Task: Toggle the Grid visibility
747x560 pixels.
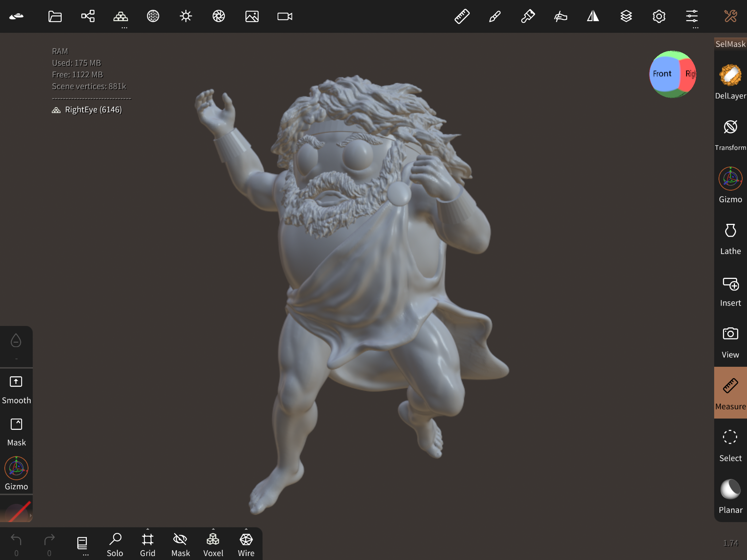Action: 147,543
